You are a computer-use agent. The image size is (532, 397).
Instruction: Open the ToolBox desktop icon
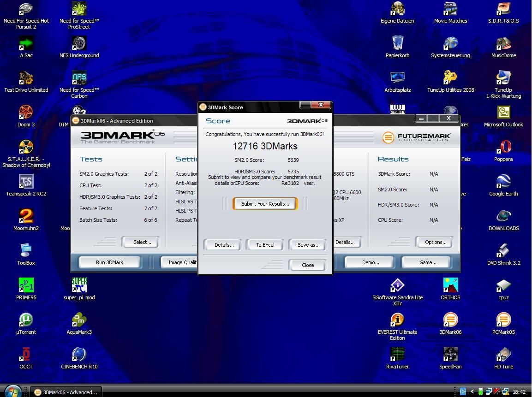(26, 254)
